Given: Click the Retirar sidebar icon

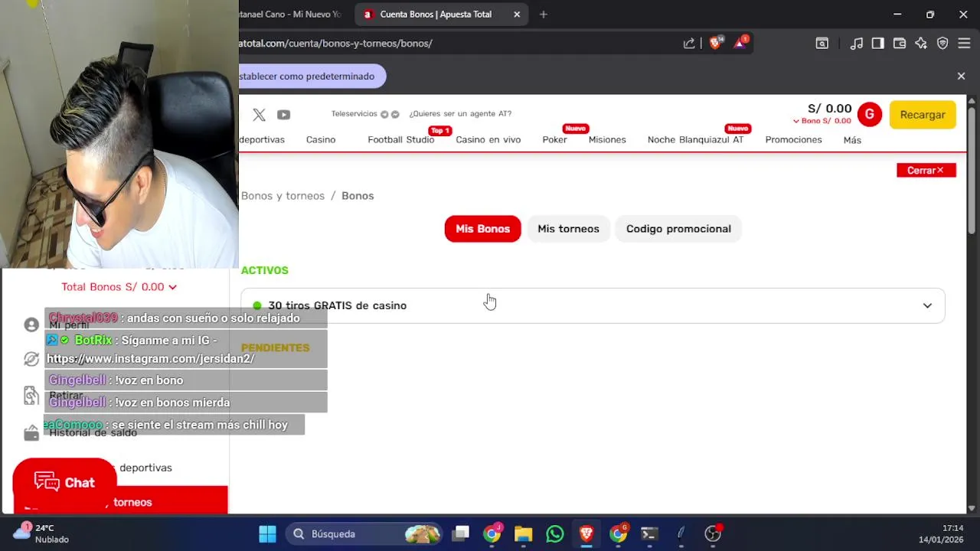Looking at the screenshot, I should coord(31,395).
